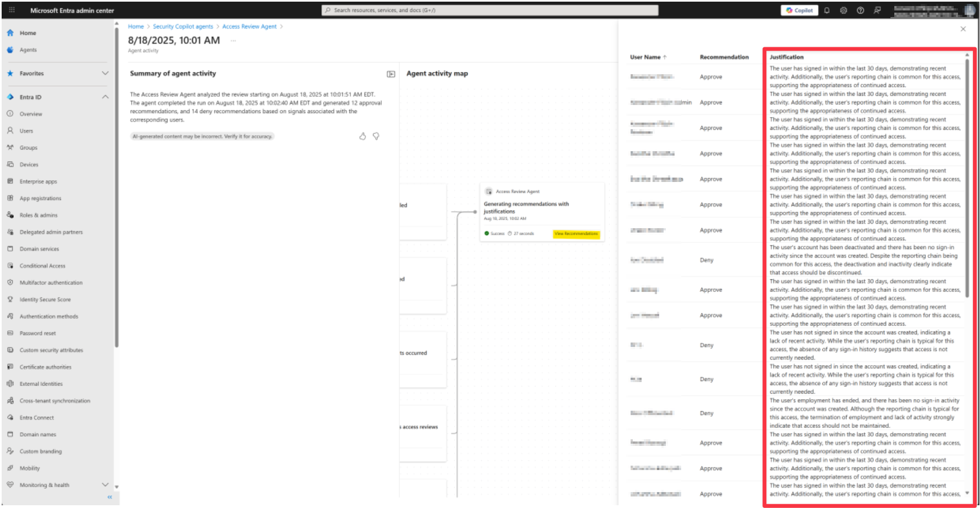This screenshot has height=508, width=980.
Task: Expand the Favorites section chevron
Action: coord(105,73)
